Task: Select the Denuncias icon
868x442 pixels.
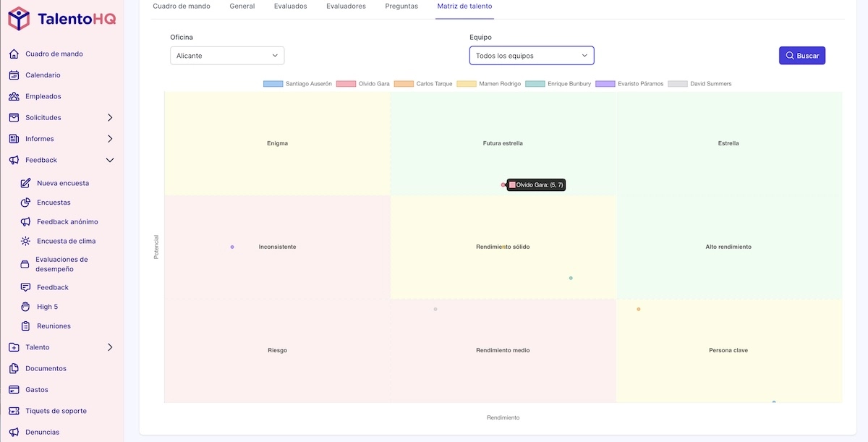Action: coord(15,431)
